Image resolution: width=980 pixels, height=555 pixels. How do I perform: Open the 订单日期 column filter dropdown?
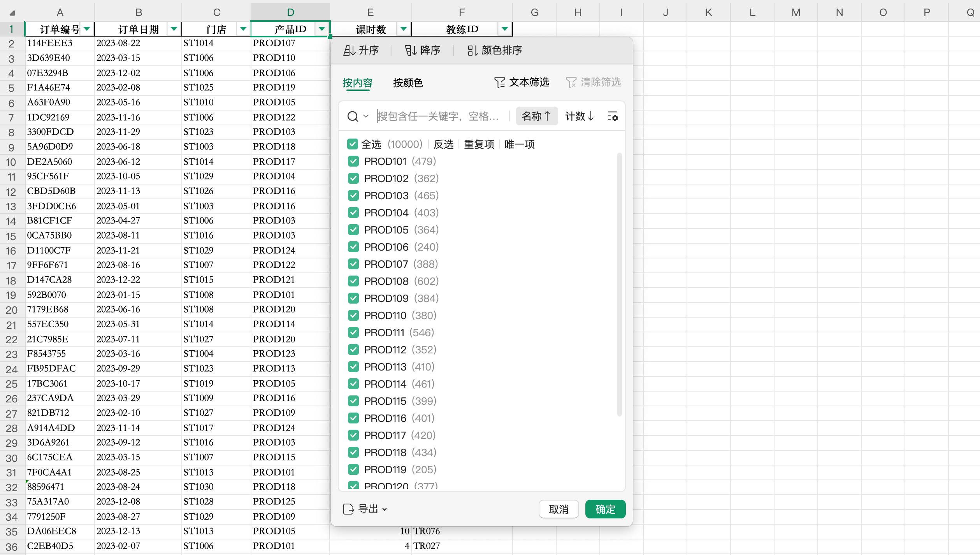(x=174, y=29)
